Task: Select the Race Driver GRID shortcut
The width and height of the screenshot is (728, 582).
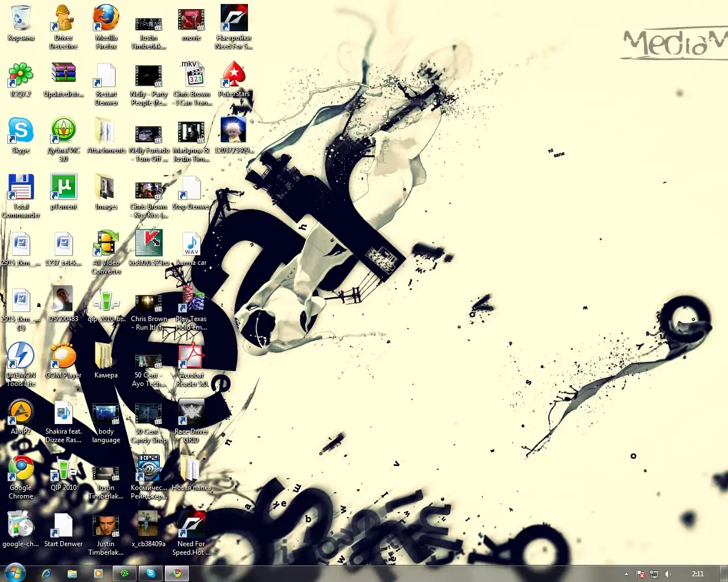Action: point(191,414)
